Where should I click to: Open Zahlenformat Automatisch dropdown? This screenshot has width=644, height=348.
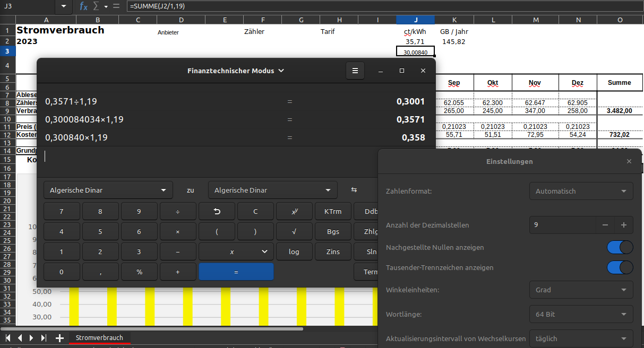[x=581, y=191]
